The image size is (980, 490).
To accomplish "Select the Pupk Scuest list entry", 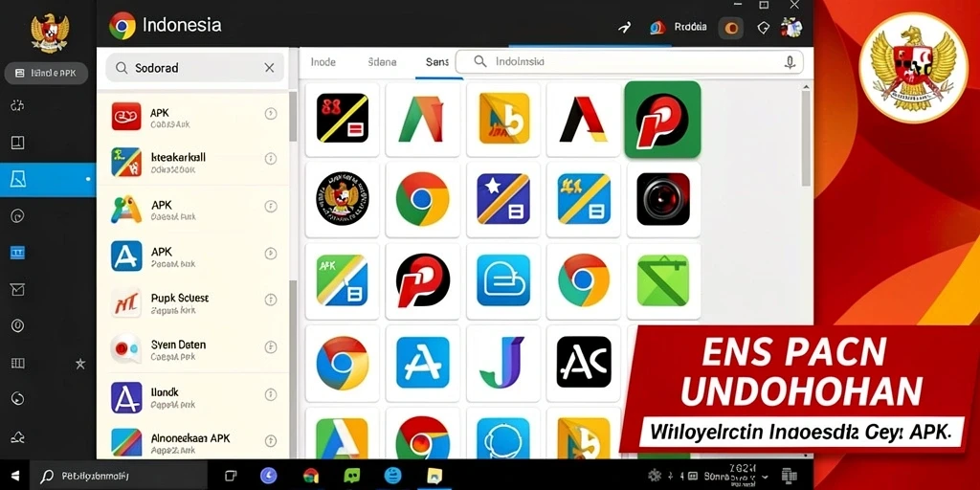I will (192, 302).
